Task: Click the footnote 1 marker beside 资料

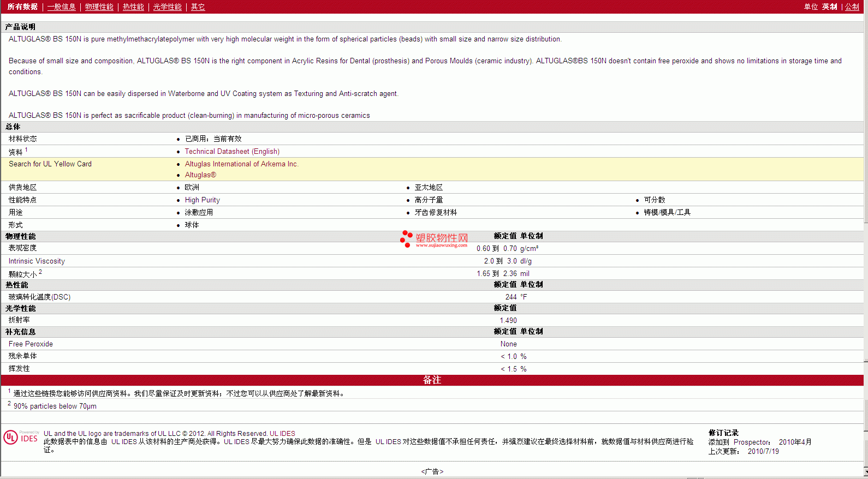Action: [26, 149]
